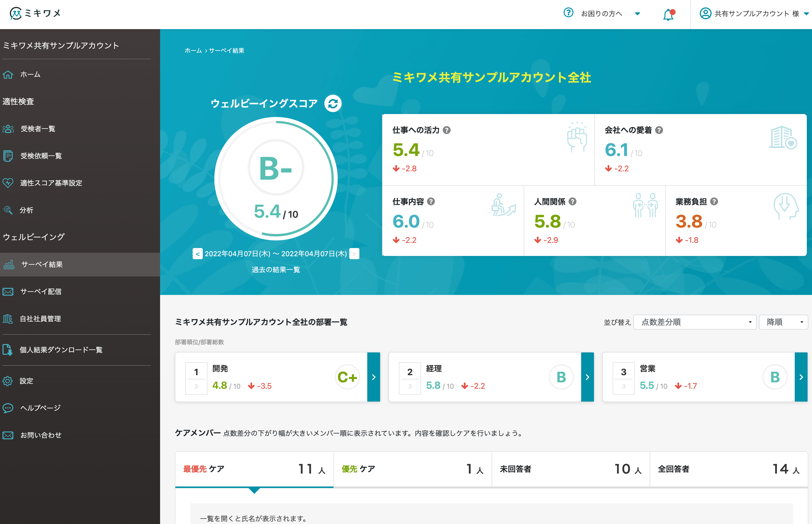Expand the 共有サンプルアカウント user menu
The width and height of the screenshot is (812, 524).
click(754, 14)
